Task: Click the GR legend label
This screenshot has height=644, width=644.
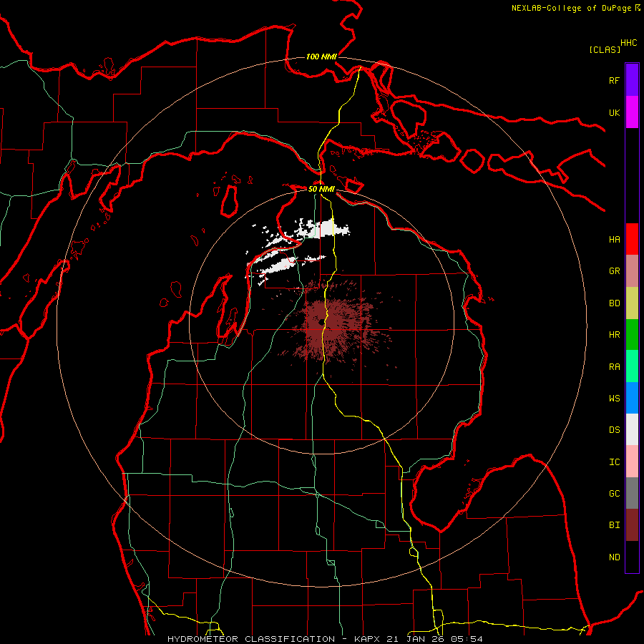Action: [614, 271]
